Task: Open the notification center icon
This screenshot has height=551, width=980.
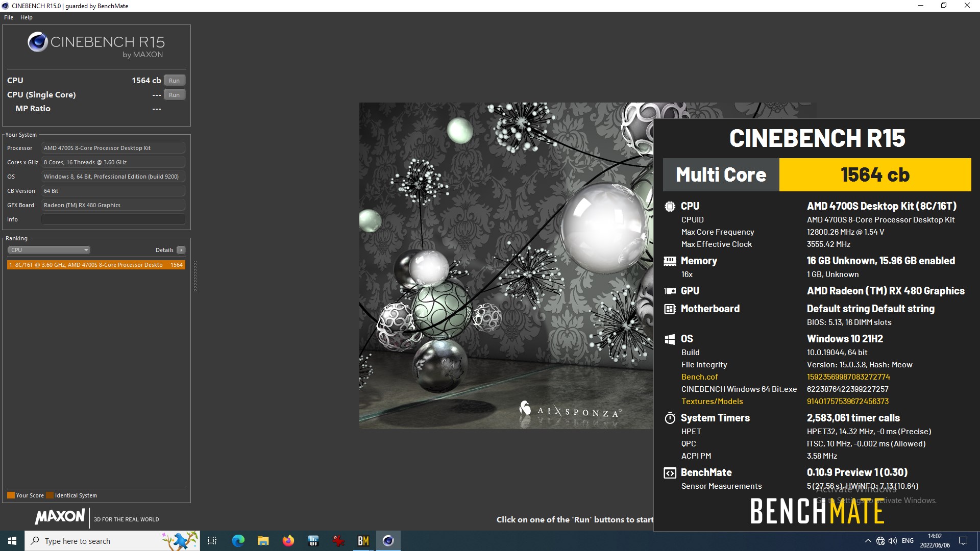Action: click(963, 541)
